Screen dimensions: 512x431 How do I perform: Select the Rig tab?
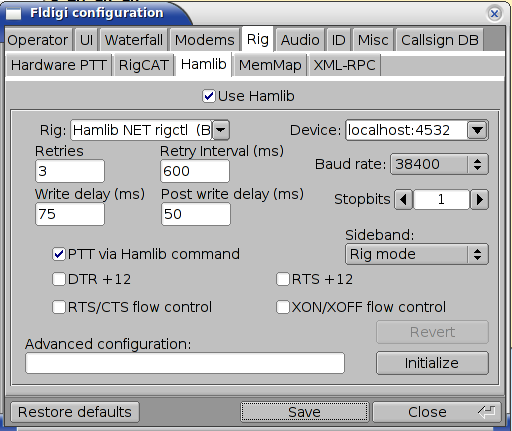pos(258,39)
